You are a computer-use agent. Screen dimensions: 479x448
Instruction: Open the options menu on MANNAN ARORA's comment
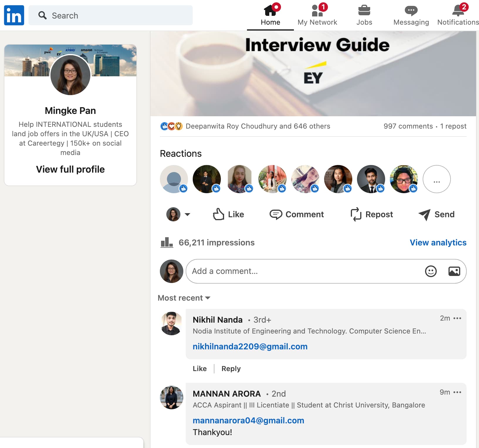(x=457, y=392)
